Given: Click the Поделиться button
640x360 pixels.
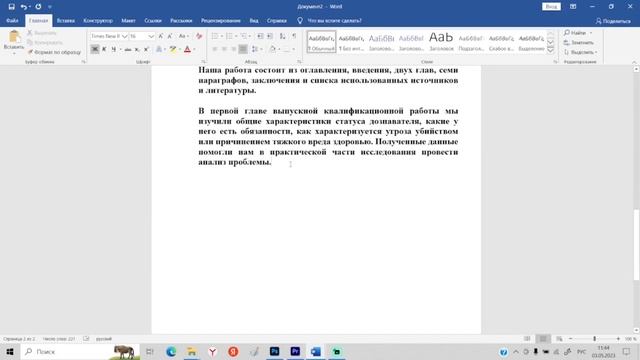Looking at the screenshot, I should 613,21.
